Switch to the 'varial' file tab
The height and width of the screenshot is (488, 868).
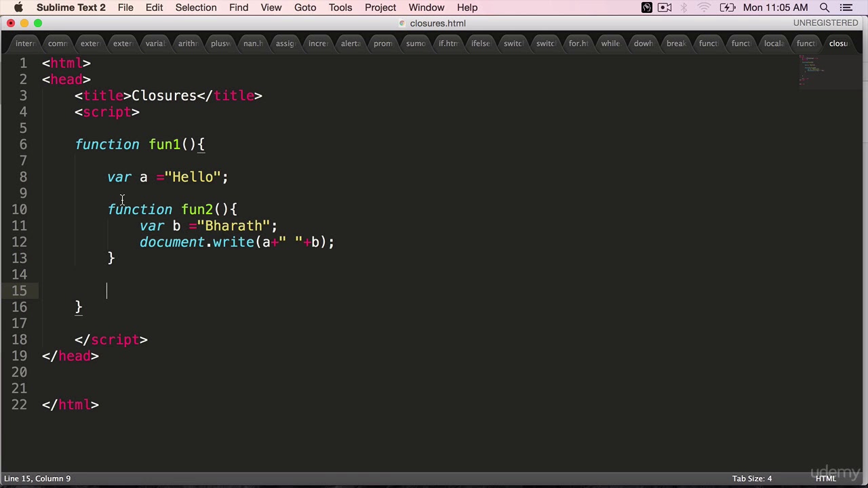155,43
